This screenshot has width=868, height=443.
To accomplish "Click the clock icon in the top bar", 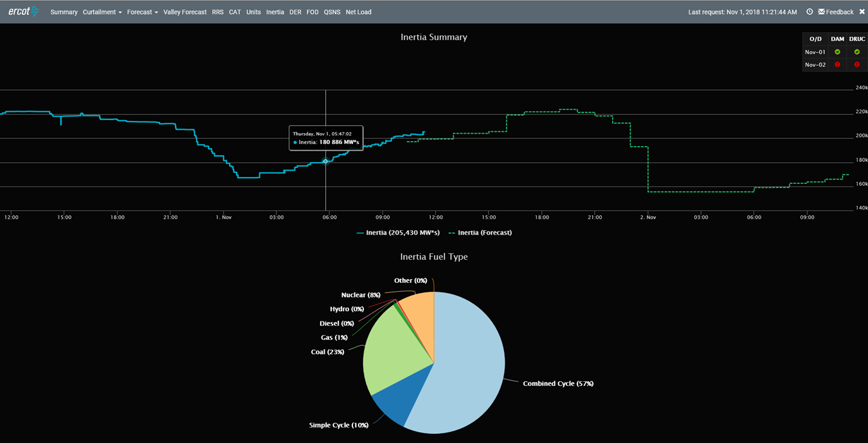I will click(809, 12).
